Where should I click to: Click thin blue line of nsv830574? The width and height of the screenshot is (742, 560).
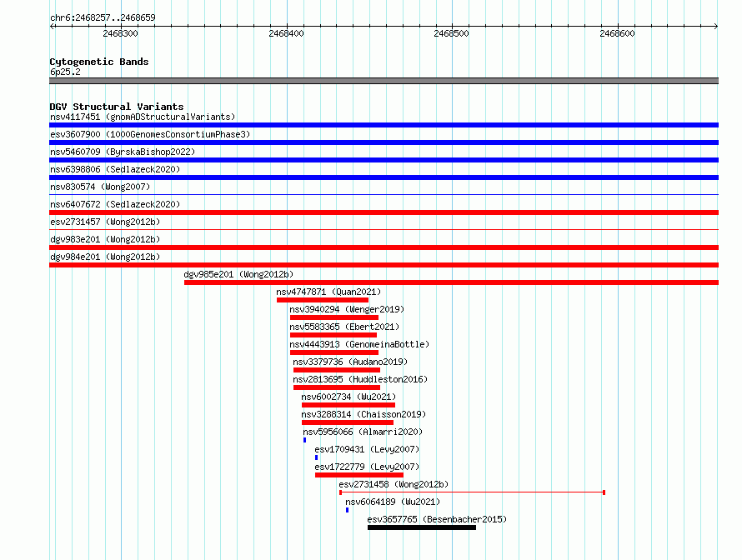coord(384,194)
